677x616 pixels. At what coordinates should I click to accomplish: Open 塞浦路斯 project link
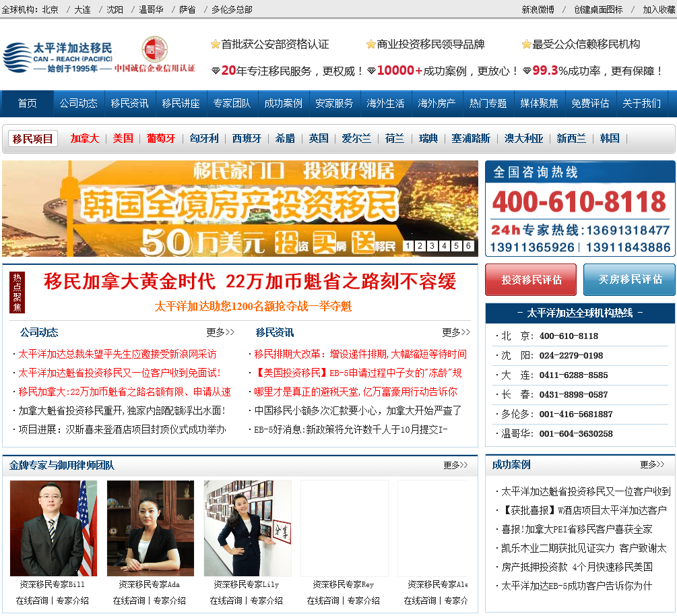[x=471, y=139]
